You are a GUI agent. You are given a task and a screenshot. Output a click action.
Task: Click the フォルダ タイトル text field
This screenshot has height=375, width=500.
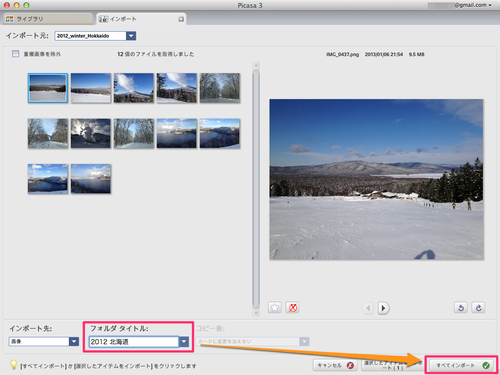point(134,342)
